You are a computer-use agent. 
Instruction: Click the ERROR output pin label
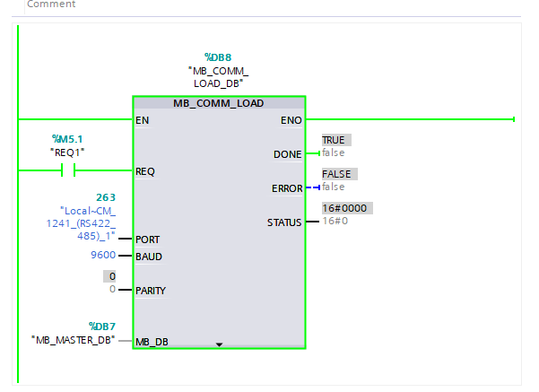pos(287,188)
